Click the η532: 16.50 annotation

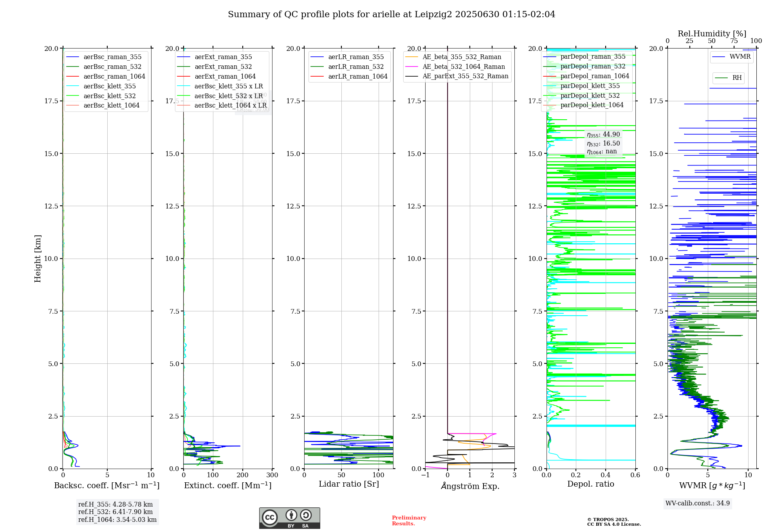[603, 144]
